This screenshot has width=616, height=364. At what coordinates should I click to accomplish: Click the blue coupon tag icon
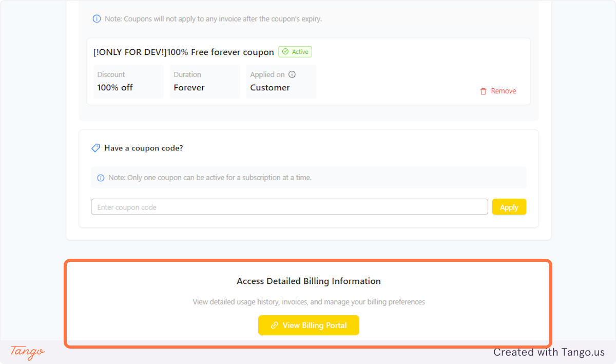coord(95,148)
